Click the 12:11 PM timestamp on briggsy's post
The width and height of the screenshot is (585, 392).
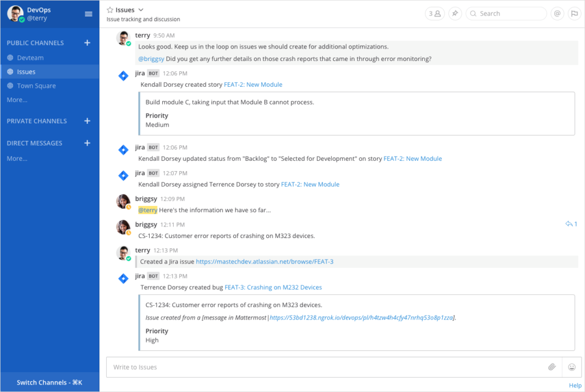(173, 225)
